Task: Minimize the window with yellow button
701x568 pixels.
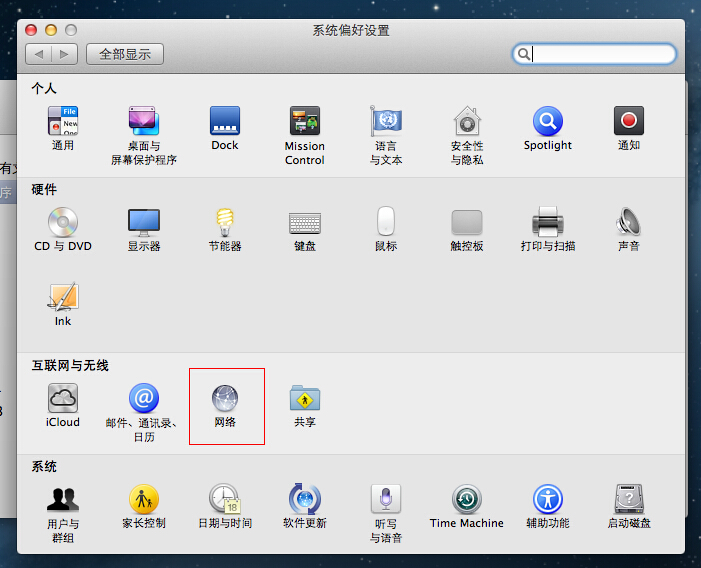Action: pos(51,30)
